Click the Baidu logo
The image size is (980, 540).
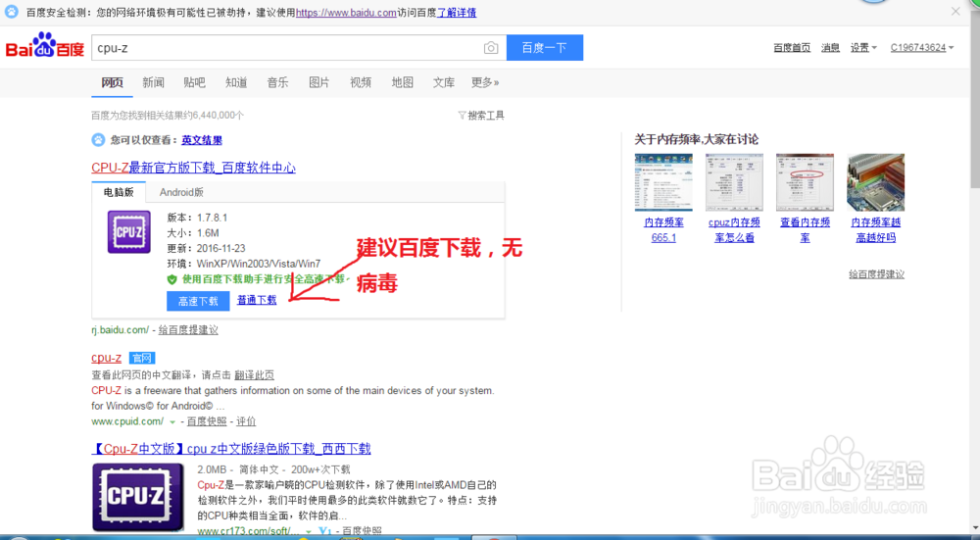[x=44, y=46]
